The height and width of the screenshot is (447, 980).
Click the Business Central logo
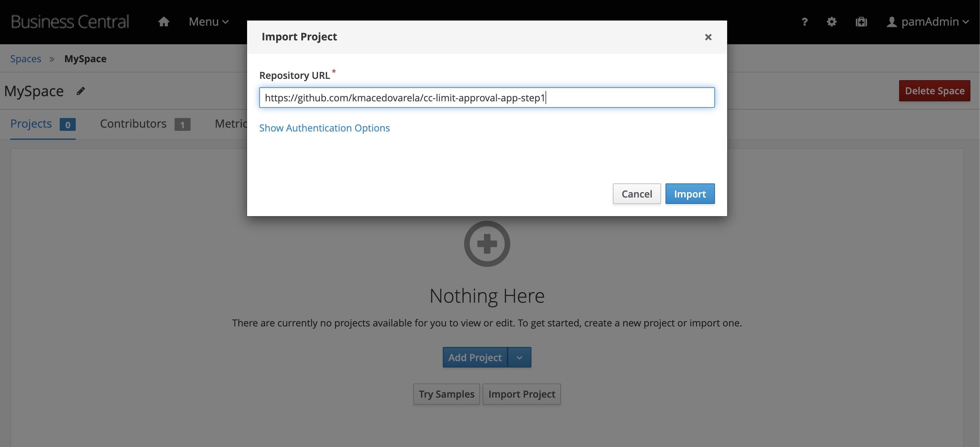(70, 22)
